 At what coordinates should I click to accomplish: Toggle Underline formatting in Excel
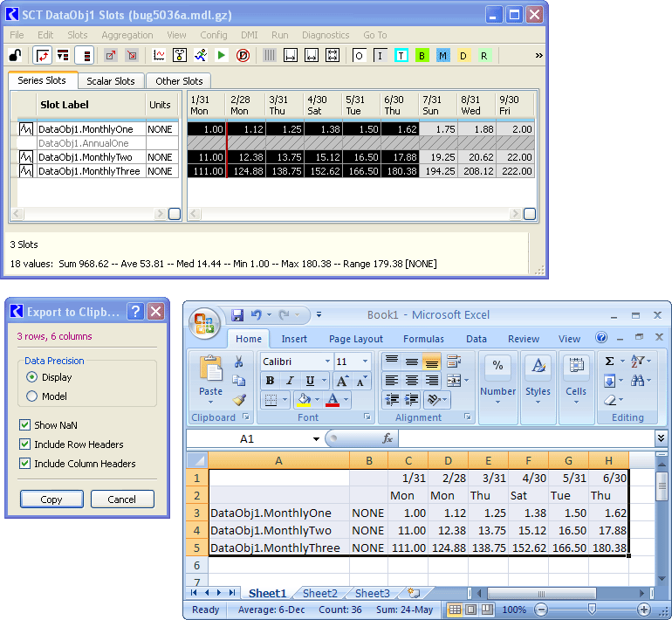pos(311,381)
